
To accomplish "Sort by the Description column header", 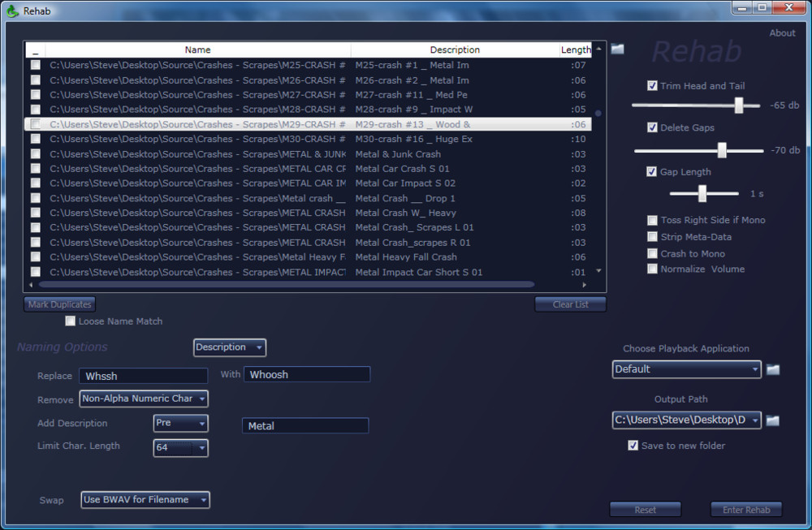I will [x=455, y=50].
